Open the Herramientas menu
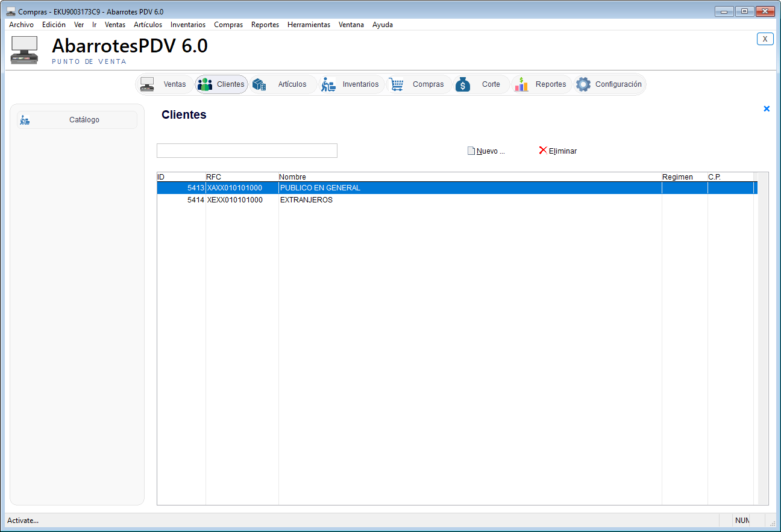 [309, 25]
